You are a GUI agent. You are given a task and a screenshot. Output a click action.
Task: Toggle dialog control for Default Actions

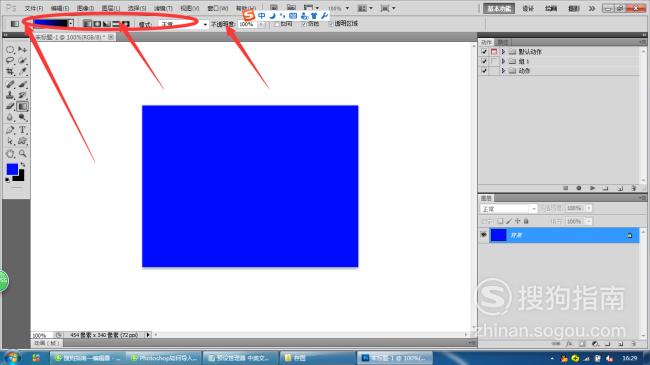point(494,51)
